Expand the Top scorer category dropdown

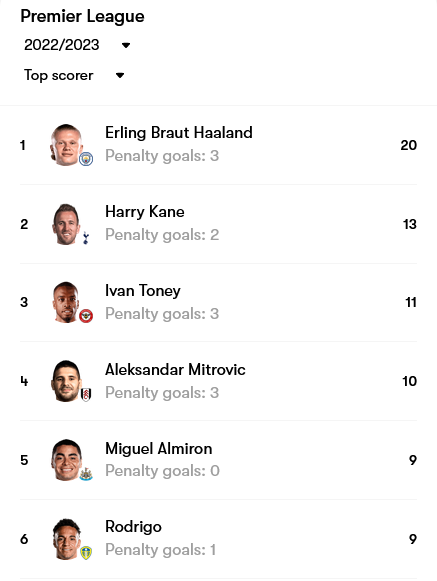point(74,75)
